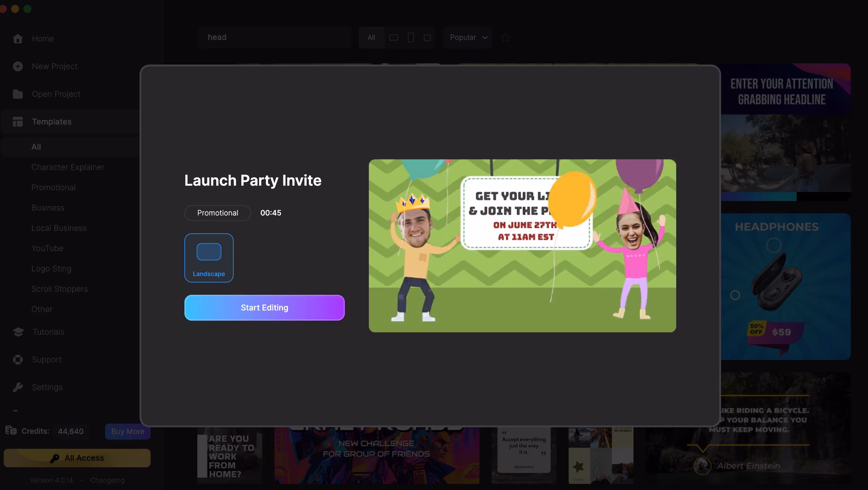The width and height of the screenshot is (868, 490).
Task: Open the Changelog link
Action: (x=107, y=480)
